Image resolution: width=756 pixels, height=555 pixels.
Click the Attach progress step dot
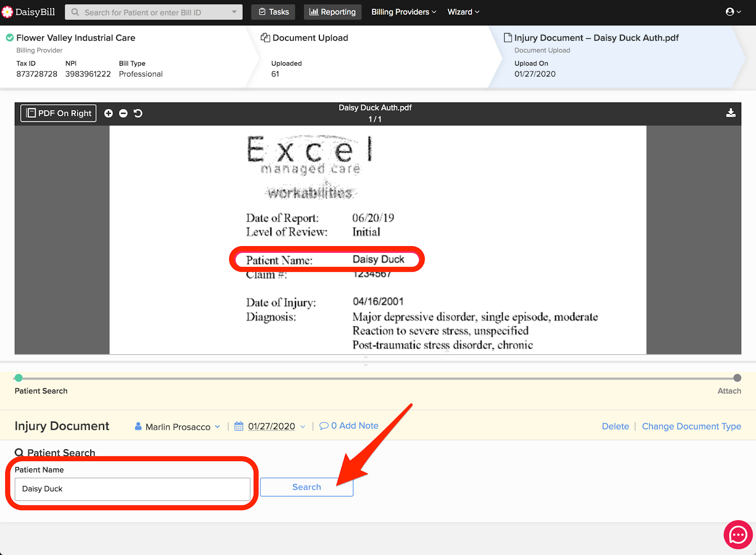pyautogui.click(x=737, y=378)
